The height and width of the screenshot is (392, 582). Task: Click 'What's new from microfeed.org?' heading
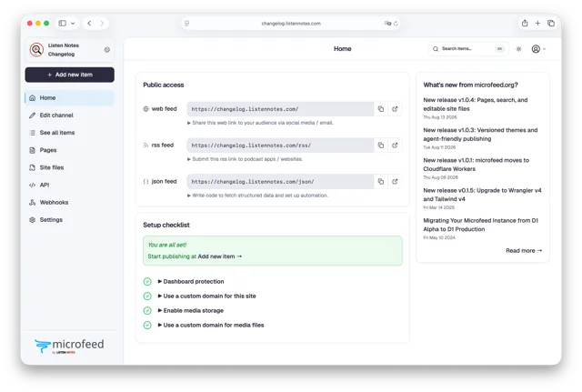(x=471, y=85)
